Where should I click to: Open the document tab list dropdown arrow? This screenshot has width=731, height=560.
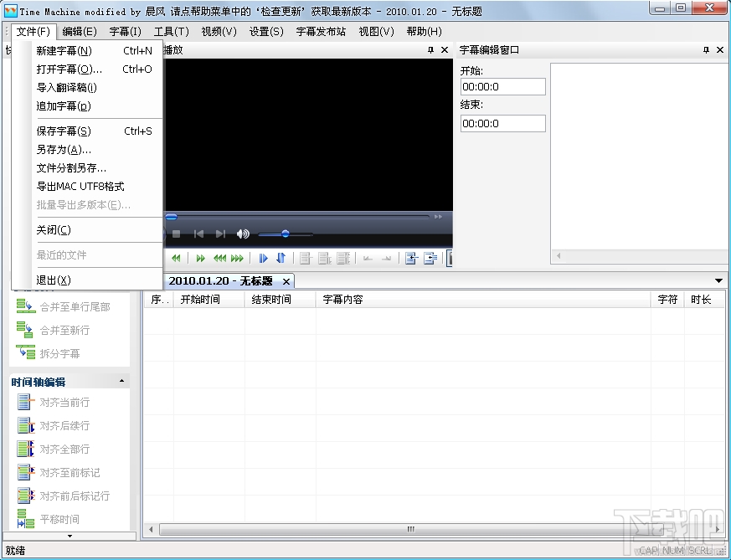pyautogui.click(x=719, y=280)
